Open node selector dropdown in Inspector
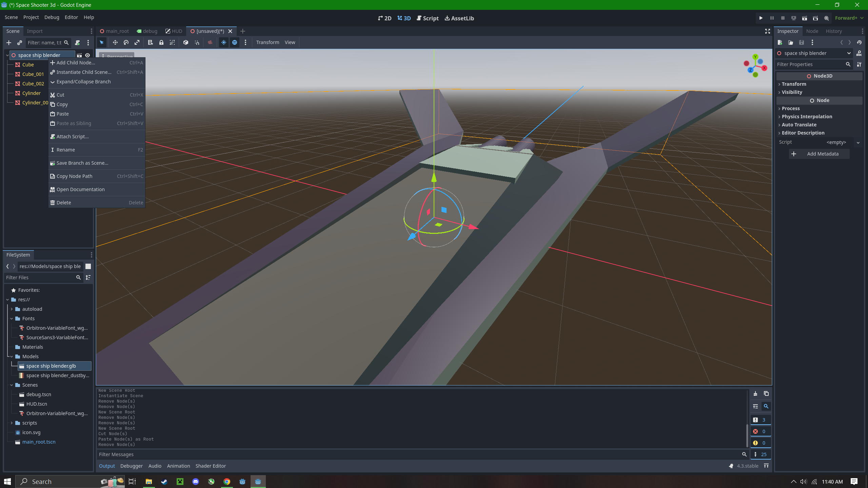Image resolution: width=868 pixels, height=488 pixels. pyautogui.click(x=814, y=53)
